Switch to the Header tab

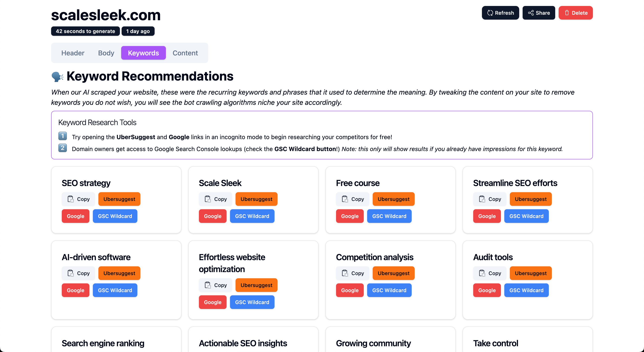coord(73,53)
